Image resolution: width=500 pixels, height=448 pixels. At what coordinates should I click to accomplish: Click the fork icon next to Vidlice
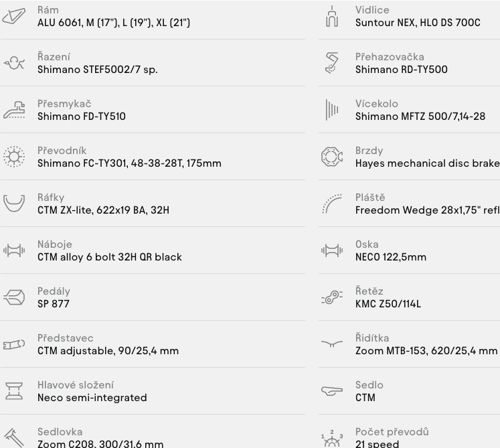tap(332, 16)
